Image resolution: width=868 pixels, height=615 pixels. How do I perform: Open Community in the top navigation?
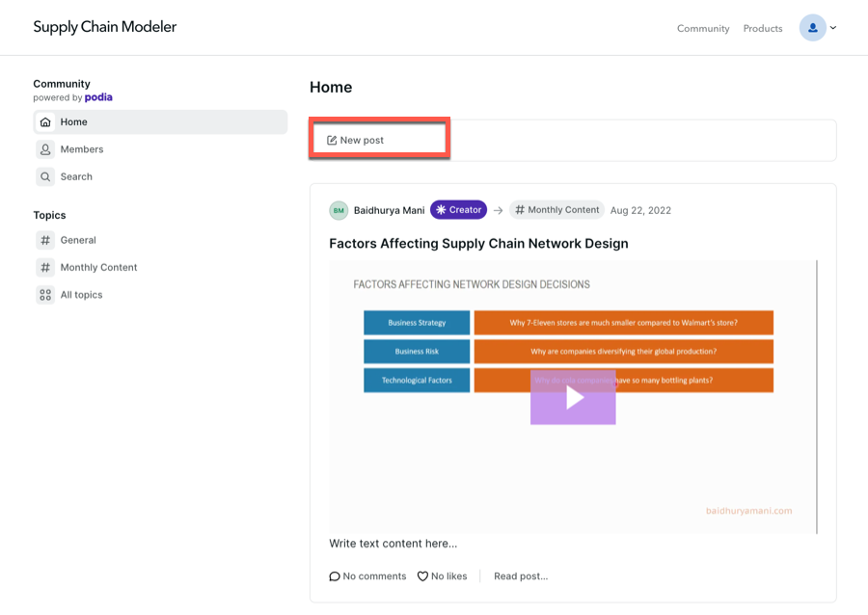(x=703, y=29)
